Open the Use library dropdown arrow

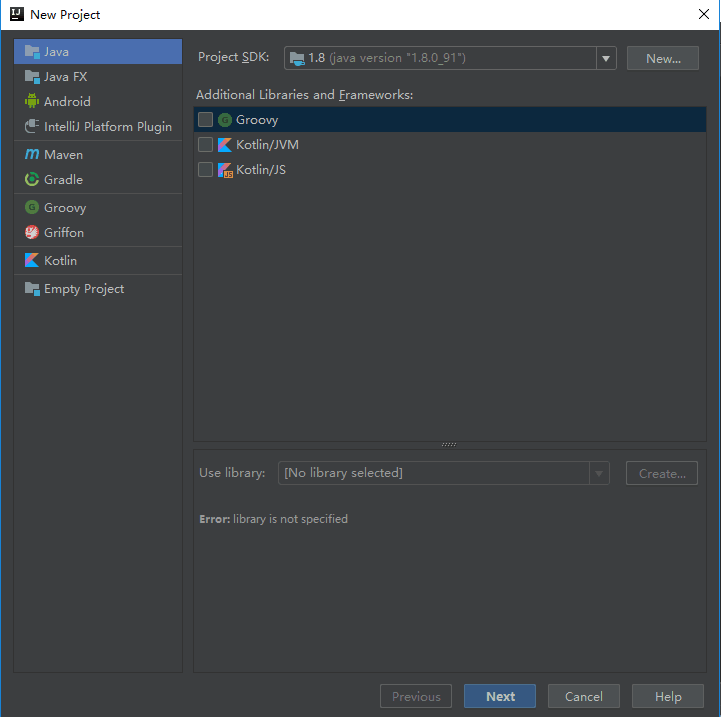[x=599, y=473]
